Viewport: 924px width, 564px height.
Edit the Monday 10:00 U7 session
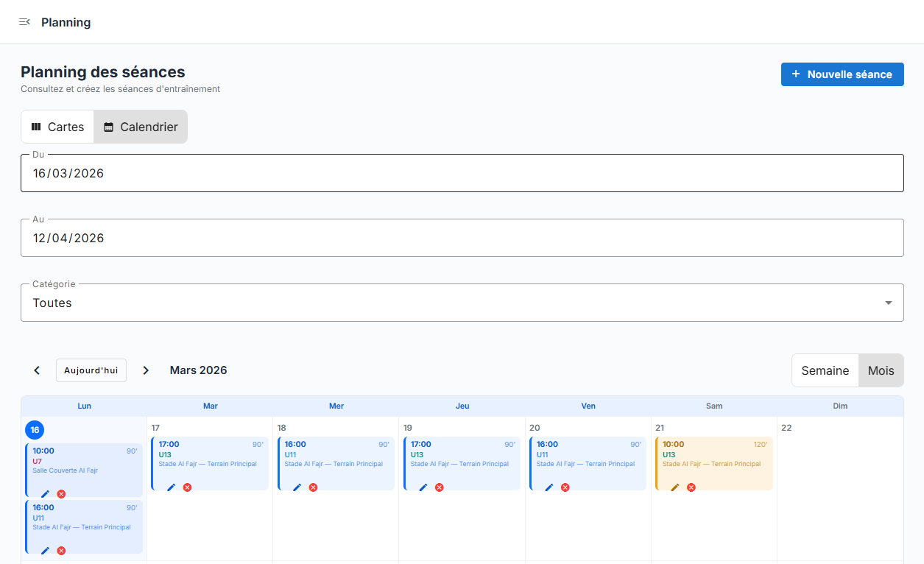coord(46,494)
